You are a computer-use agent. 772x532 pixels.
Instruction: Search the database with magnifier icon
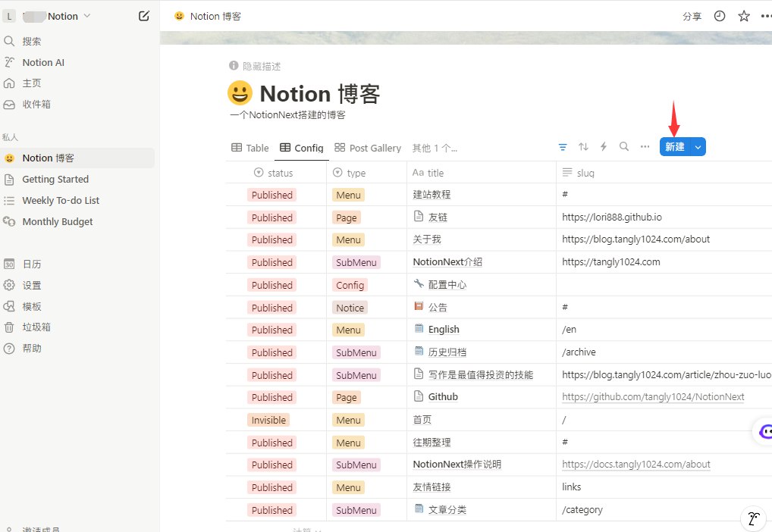pos(624,147)
